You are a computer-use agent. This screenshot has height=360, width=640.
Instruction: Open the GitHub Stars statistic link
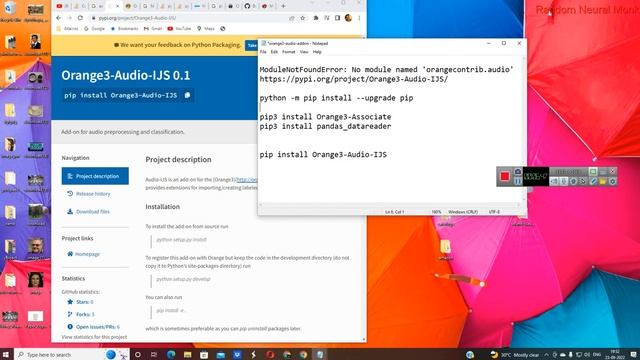click(80, 302)
